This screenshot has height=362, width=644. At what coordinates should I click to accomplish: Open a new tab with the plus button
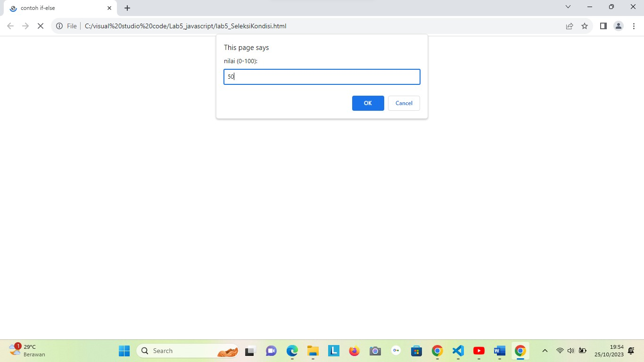[x=127, y=8]
